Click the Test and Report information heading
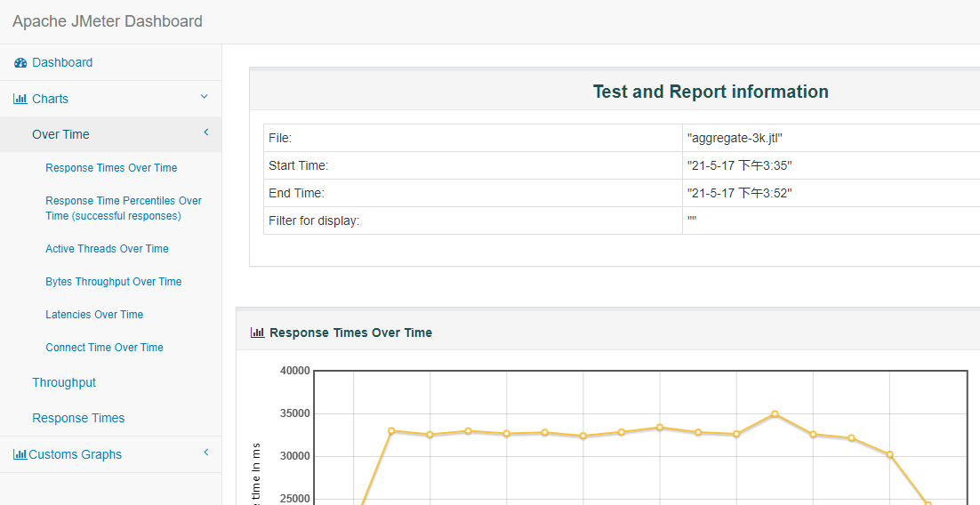The height and width of the screenshot is (505, 980). coord(711,92)
